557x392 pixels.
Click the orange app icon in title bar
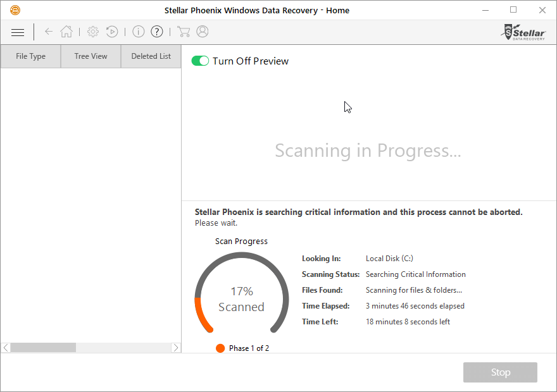click(x=15, y=10)
